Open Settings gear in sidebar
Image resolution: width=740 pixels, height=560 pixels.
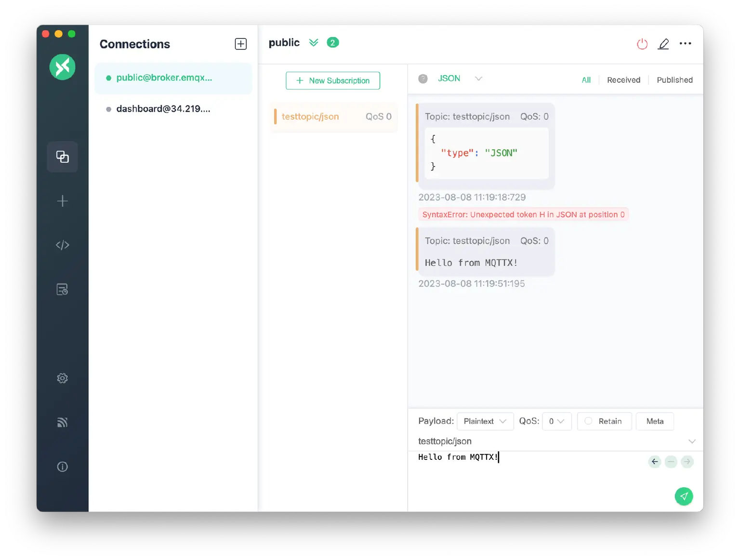pos(62,378)
